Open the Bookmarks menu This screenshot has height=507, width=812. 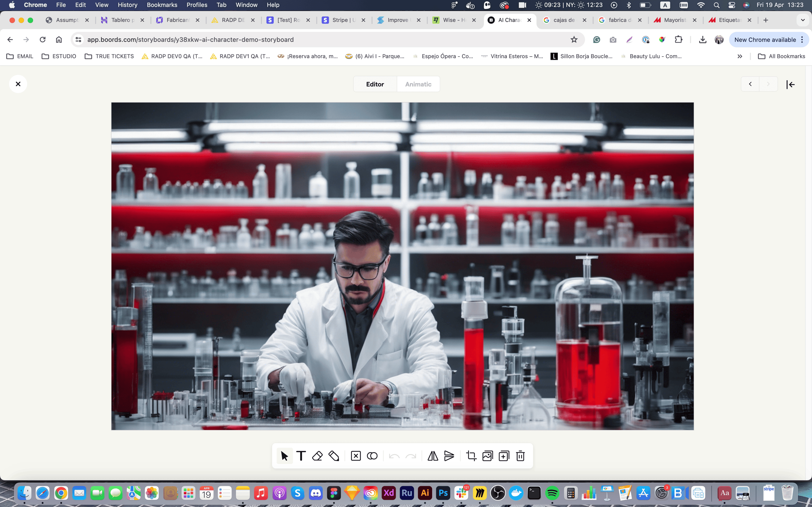(x=162, y=5)
